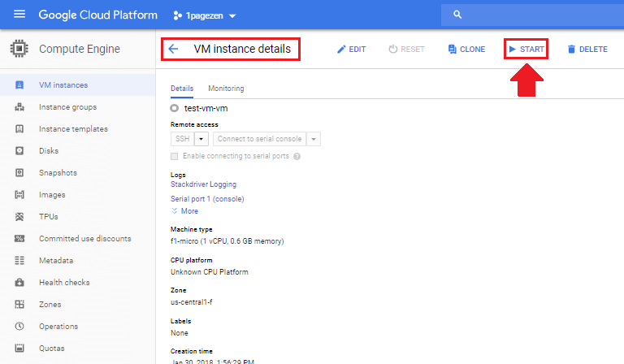Click the Instance groups icon
The height and width of the screenshot is (364, 624).
[x=19, y=107]
